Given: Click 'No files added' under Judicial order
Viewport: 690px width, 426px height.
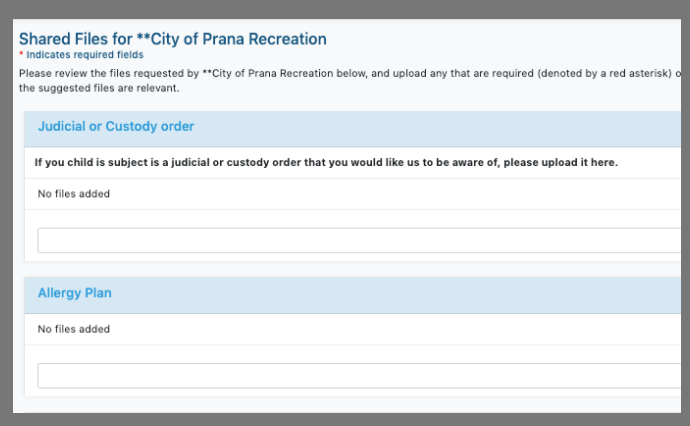Looking at the screenshot, I should click(74, 194).
